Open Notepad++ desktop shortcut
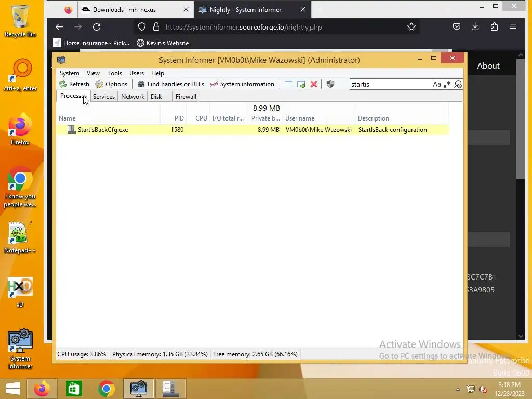The width and height of the screenshot is (532, 399). (20, 237)
